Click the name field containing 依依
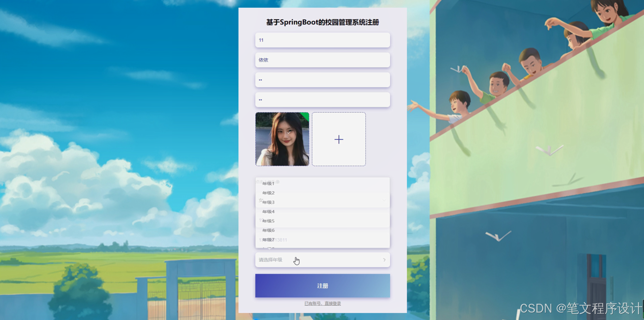This screenshot has width=644, height=320. 322,60
